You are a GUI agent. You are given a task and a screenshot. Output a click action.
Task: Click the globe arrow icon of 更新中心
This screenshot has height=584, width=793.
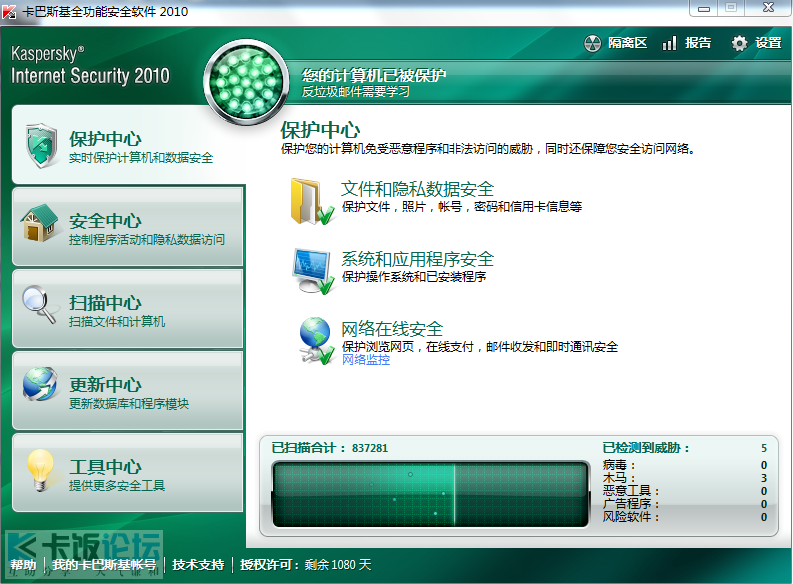(x=40, y=384)
